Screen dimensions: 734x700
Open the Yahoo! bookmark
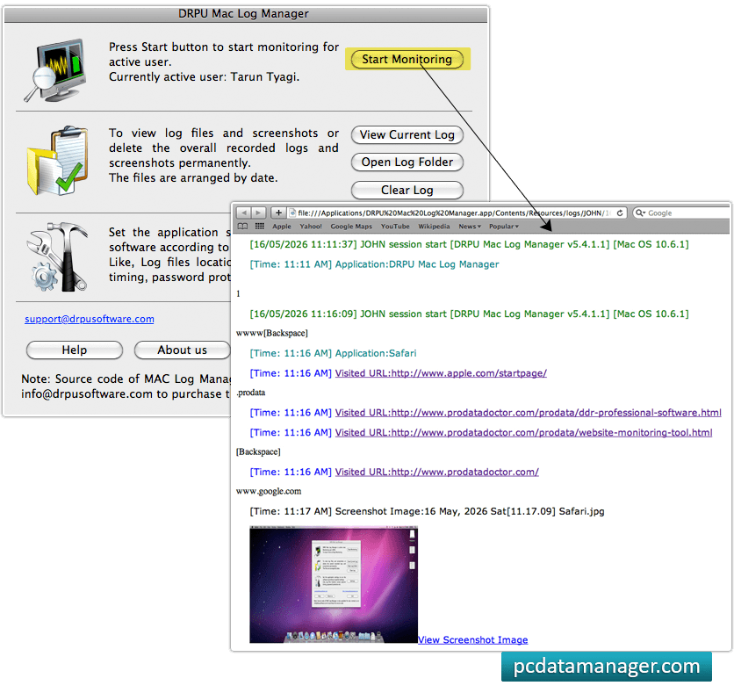(311, 226)
